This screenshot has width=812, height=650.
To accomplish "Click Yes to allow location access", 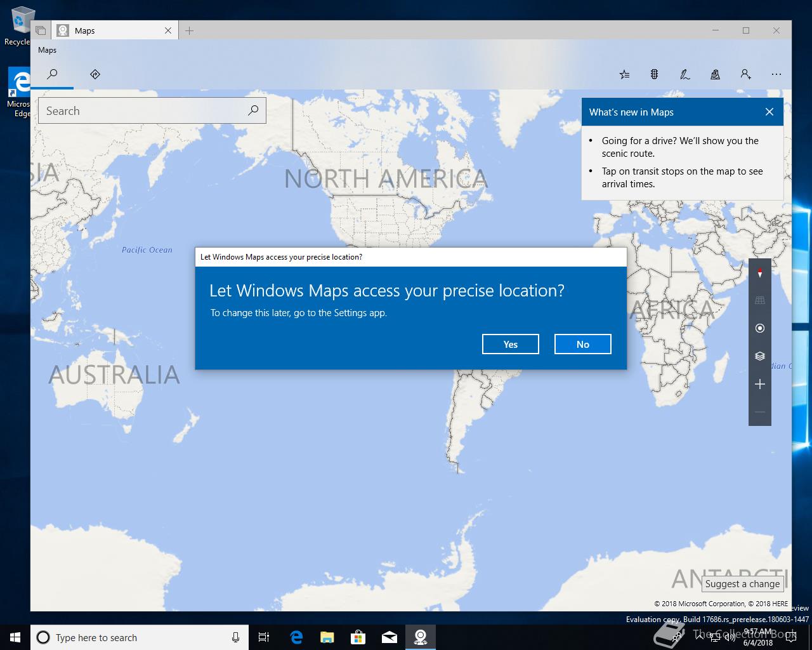I will [511, 344].
